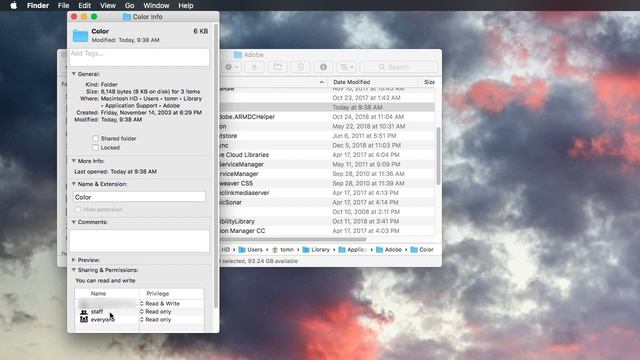Click the Add Tags field

[x=139, y=57]
